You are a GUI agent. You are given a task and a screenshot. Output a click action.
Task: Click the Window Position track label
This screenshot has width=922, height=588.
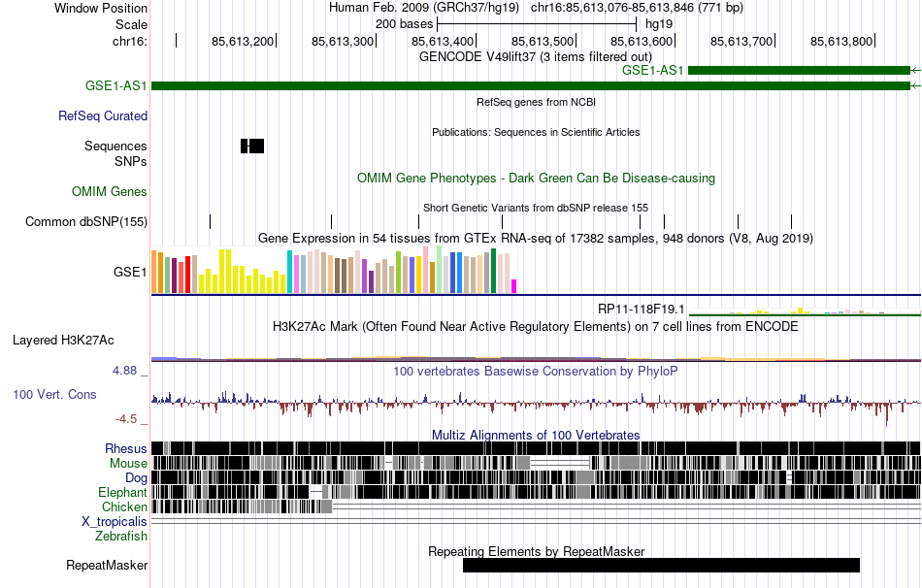pos(101,8)
